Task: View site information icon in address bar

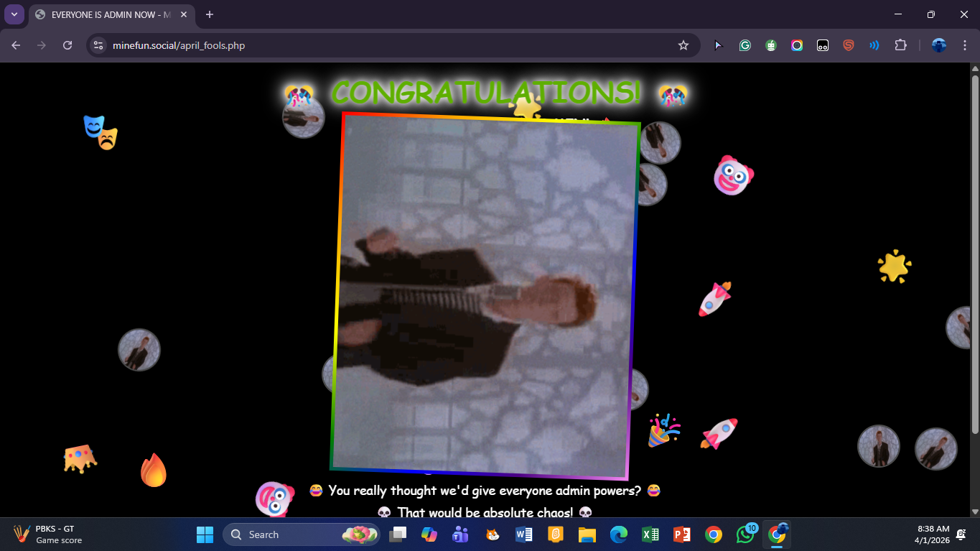Action: (99, 45)
